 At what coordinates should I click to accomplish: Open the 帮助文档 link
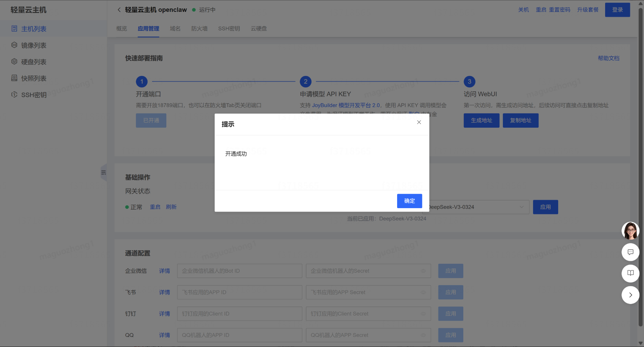point(608,58)
